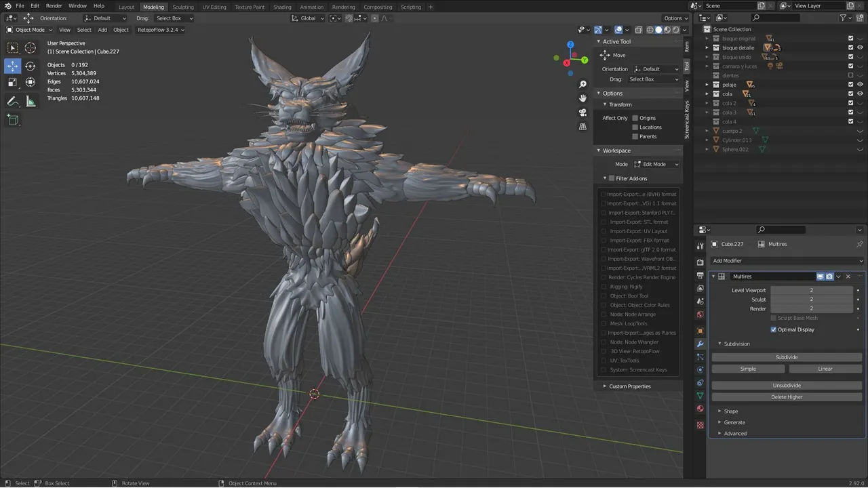The image size is (868, 488).
Task: Click the pin icon in Properties editor
Action: [860, 244]
